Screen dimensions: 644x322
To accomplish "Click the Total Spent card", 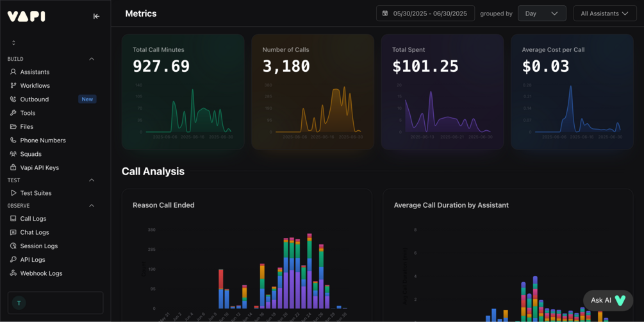I will (442, 92).
